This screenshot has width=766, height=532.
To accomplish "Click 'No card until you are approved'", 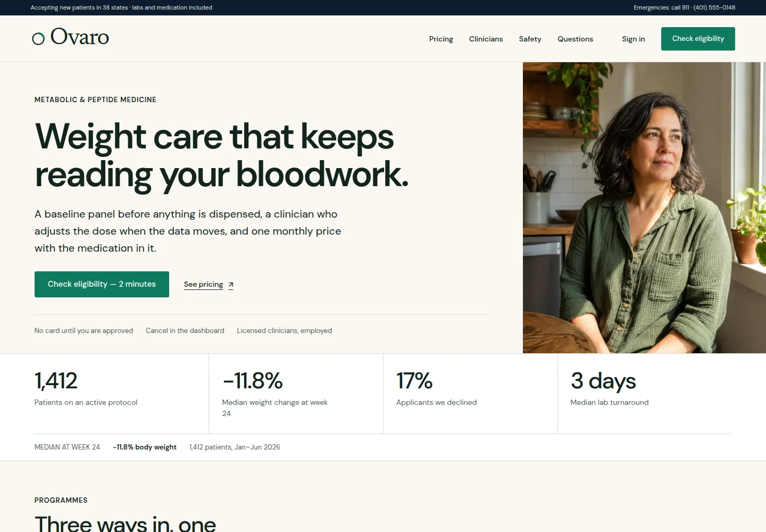I will (x=84, y=330).
